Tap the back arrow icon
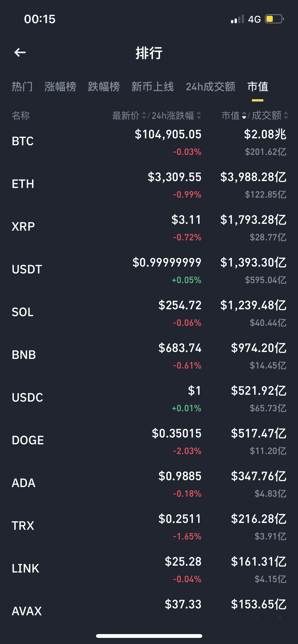This screenshot has width=298, height=644. point(20,53)
